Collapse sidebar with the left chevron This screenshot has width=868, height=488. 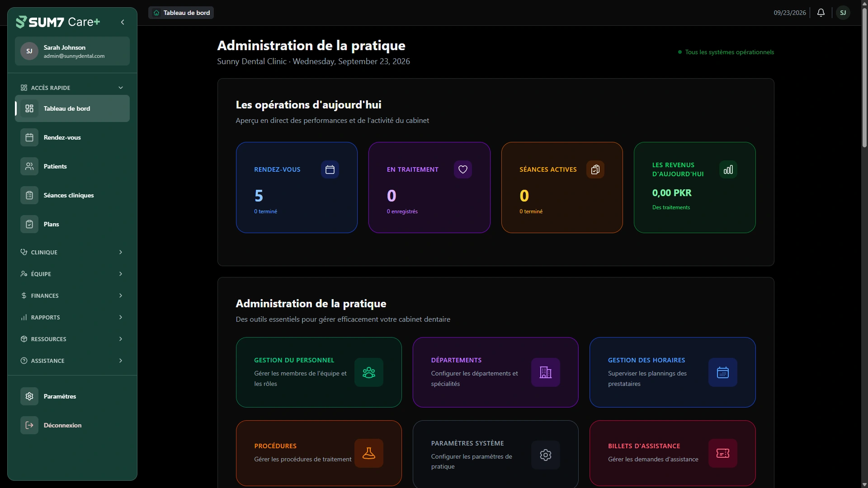tap(123, 22)
